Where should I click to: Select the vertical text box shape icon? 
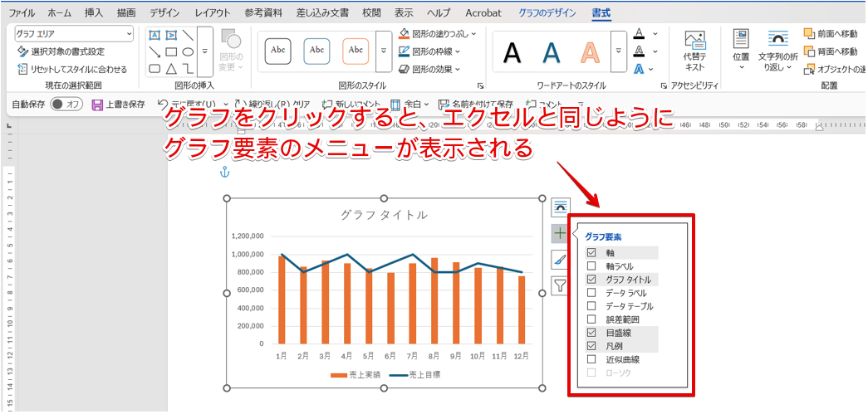(x=171, y=36)
